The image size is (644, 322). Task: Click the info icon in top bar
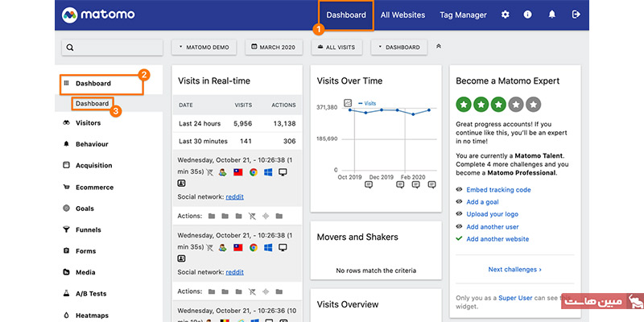tap(528, 14)
